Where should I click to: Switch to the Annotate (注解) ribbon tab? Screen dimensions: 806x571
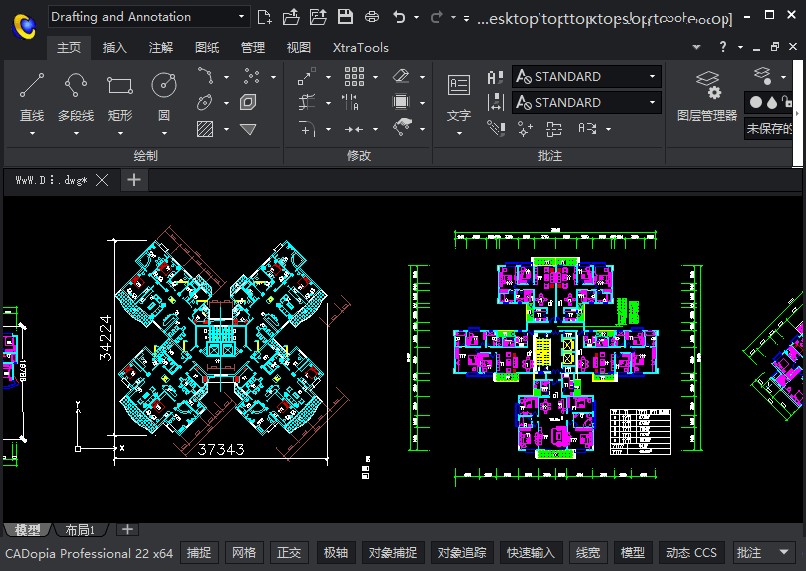161,47
